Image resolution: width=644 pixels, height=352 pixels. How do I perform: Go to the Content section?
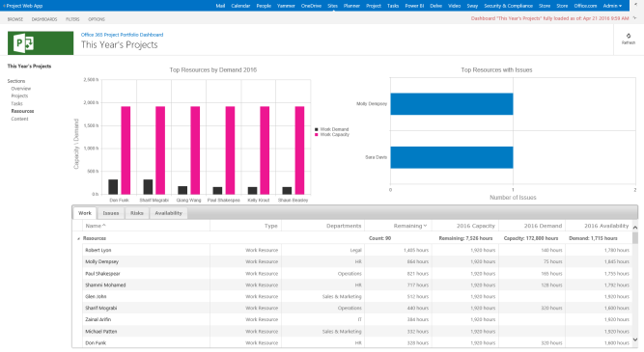[19, 119]
